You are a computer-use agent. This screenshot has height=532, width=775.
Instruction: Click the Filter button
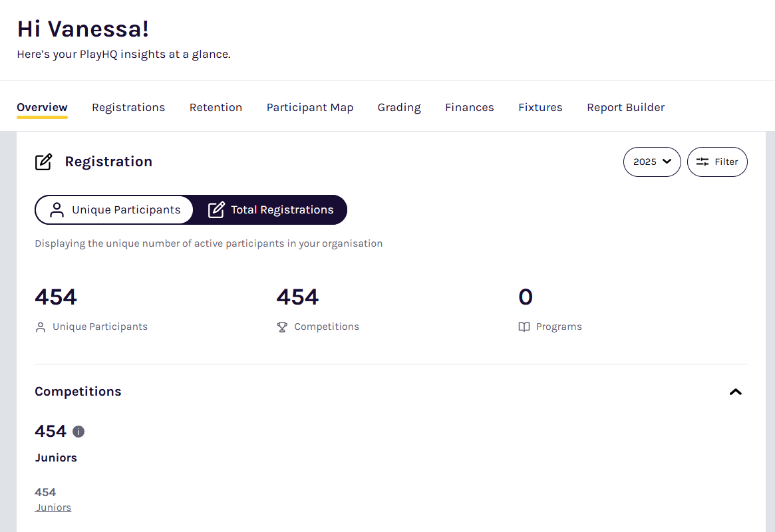coord(717,162)
